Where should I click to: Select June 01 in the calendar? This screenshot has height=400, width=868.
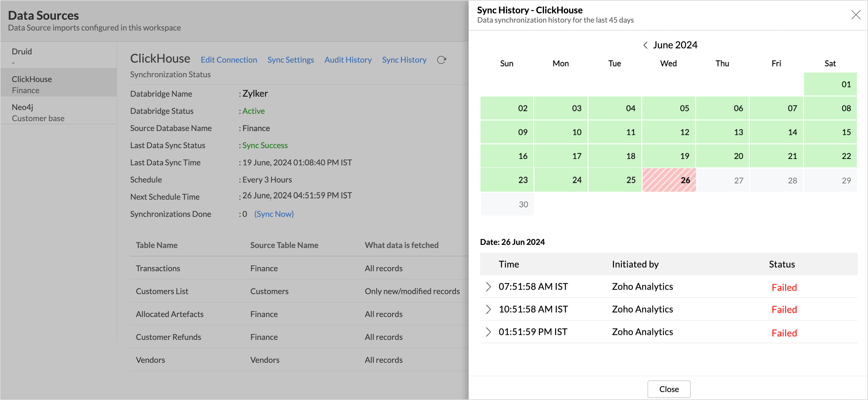[830, 84]
